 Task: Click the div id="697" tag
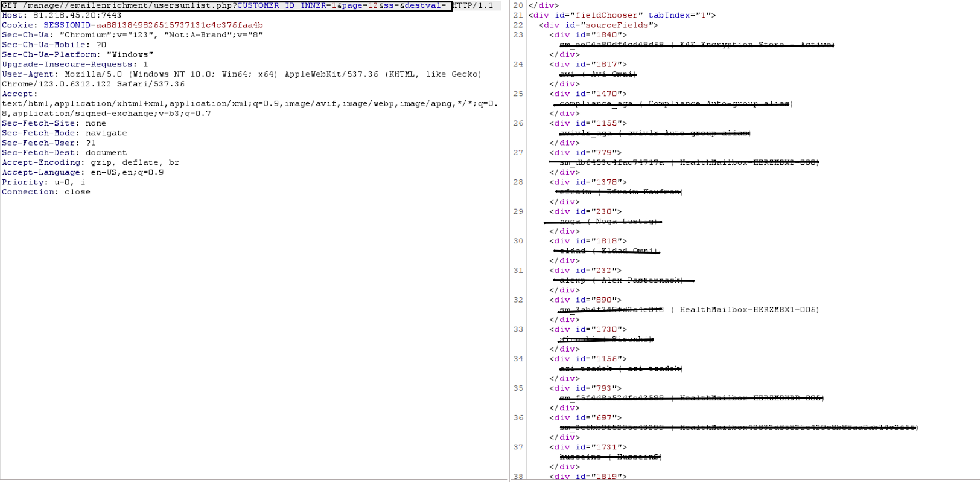click(x=585, y=417)
